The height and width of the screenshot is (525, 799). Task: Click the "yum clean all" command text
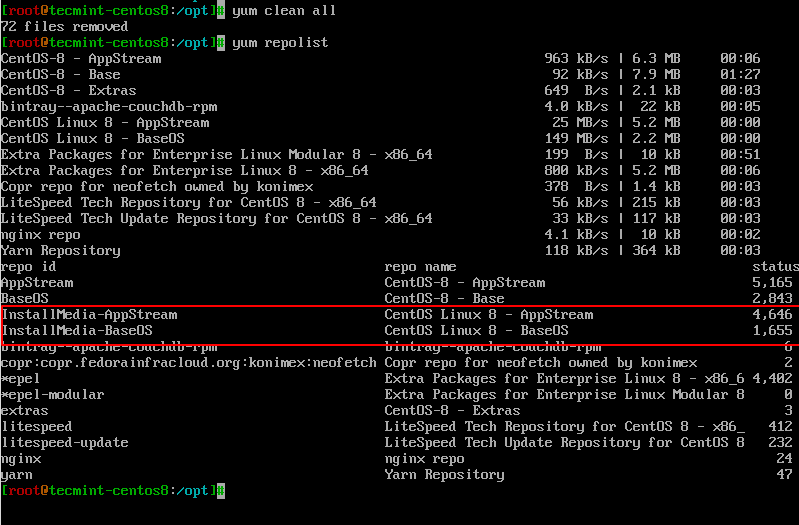(284, 11)
